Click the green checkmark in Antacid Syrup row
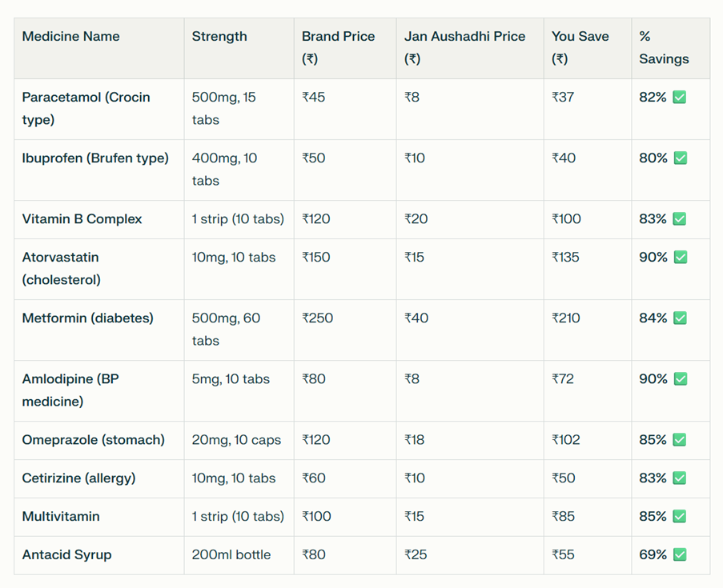This screenshot has height=588, width=723. (x=680, y=555)
